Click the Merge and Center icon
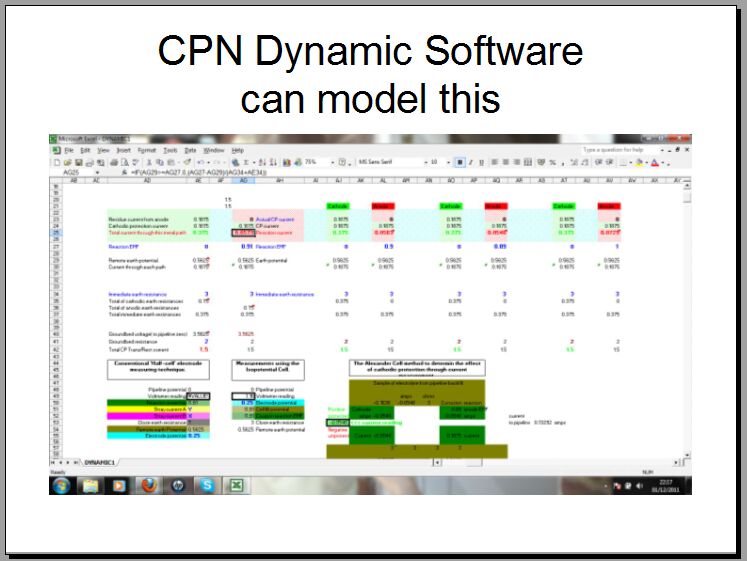The width and height of the screenshot is (747, 561). coord(529,162)
